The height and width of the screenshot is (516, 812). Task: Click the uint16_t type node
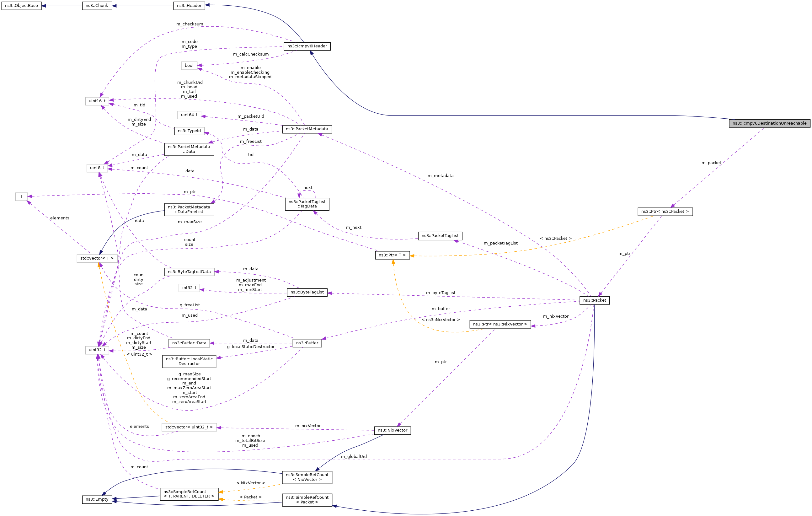97,101
